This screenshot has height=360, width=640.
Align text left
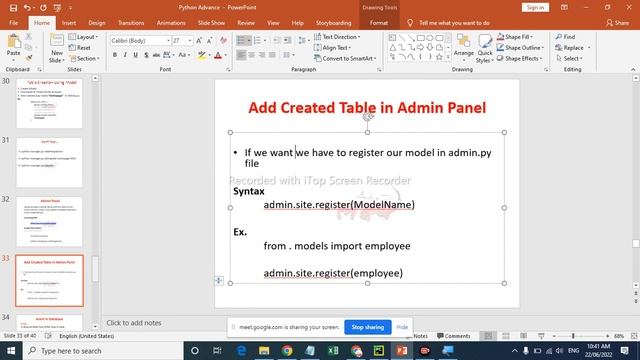(x=241, y=55)
